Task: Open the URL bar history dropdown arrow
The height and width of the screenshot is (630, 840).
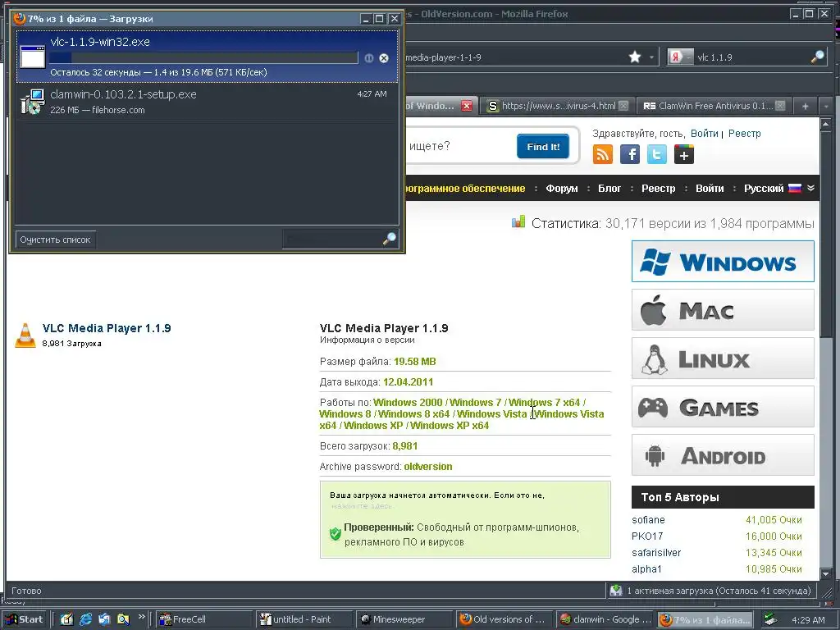Action: tap(651, 57)
